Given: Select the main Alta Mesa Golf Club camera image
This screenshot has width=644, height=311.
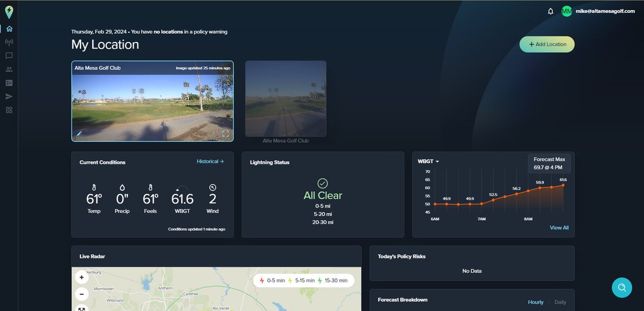Looking at the screenshot, I should tap(152, 101).
